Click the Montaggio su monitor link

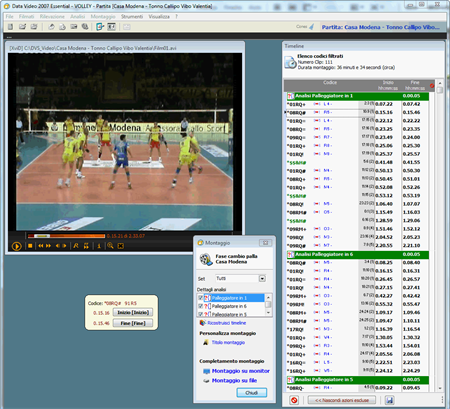click(241, 371)
